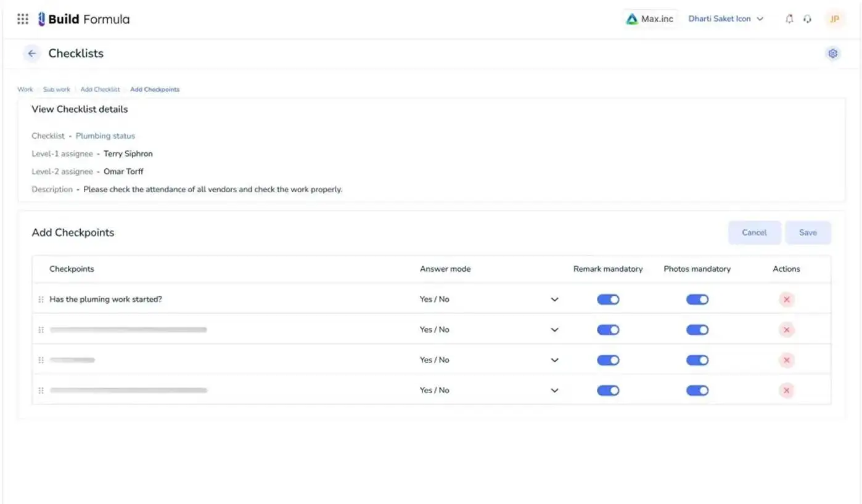Expand Answer mode dropdown in the first row
Screen dimensions: 862x504
click(554, 299)
